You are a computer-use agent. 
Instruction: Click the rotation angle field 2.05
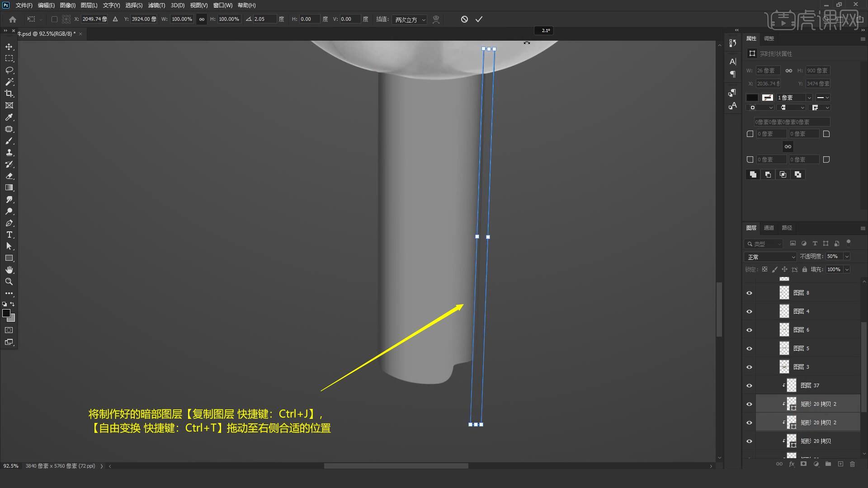click(x=264, y=19)
